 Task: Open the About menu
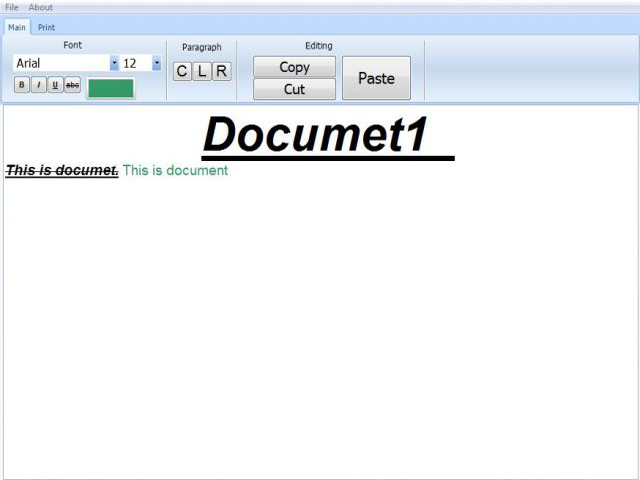[x=40, y=7]
